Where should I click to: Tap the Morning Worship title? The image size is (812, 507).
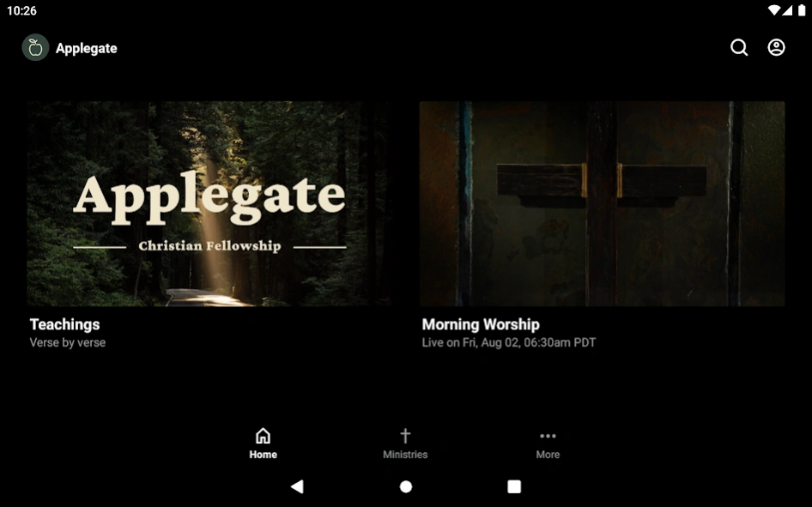coord(481,324)
